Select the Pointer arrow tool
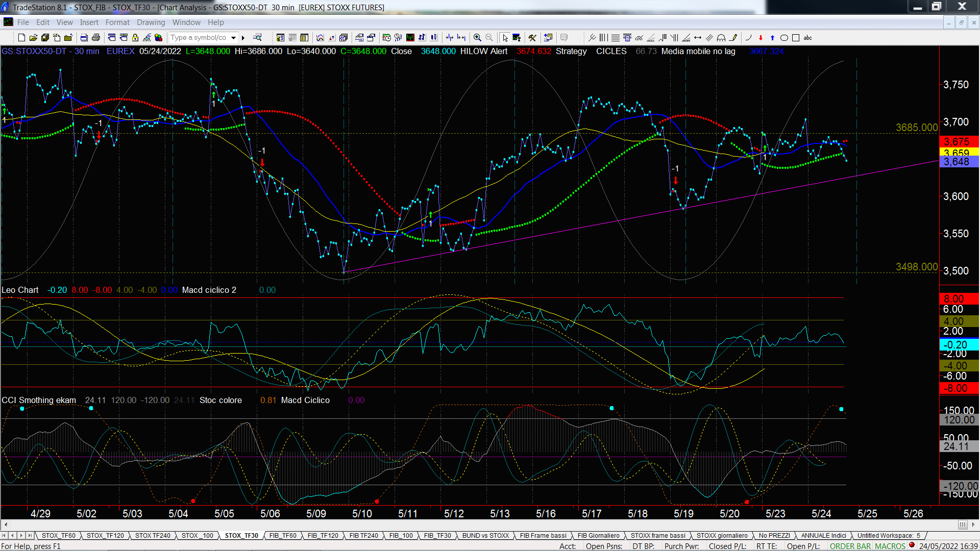980x551 pixels. (x=505, y=38)
